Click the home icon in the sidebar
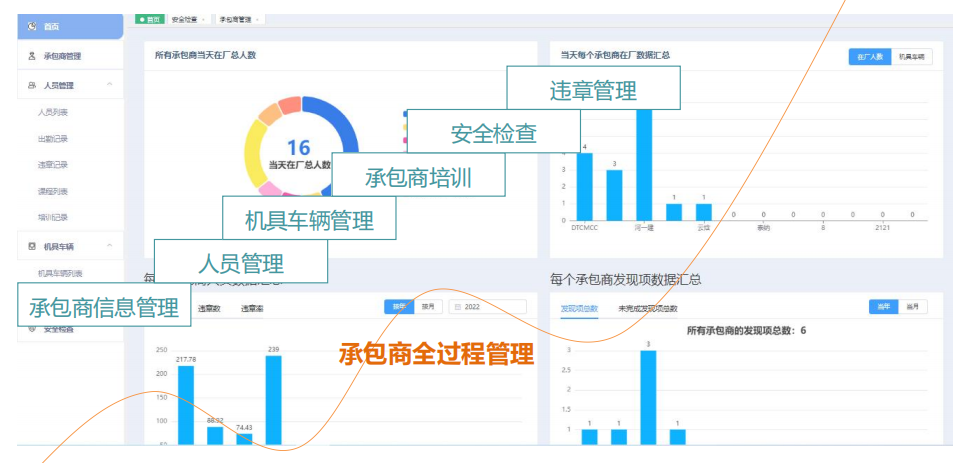This screenshot has height=463, width=976. 32,25
